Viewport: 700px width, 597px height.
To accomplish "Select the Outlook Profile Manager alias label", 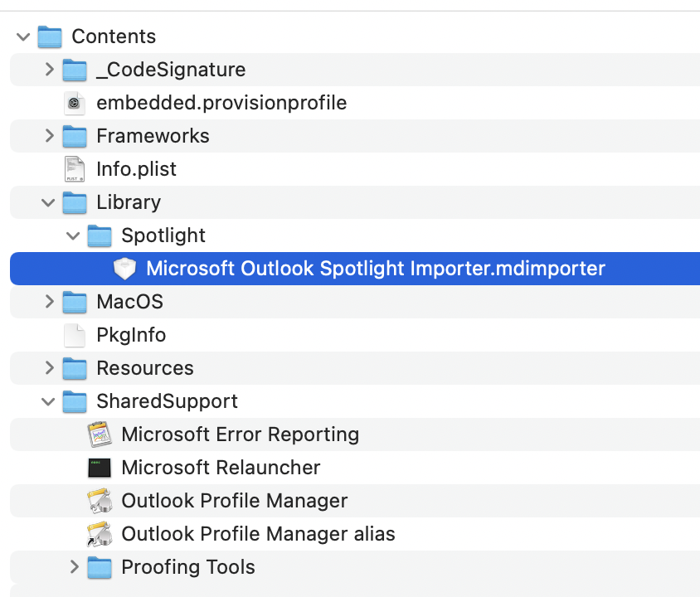I will click(x=258, y=534).
